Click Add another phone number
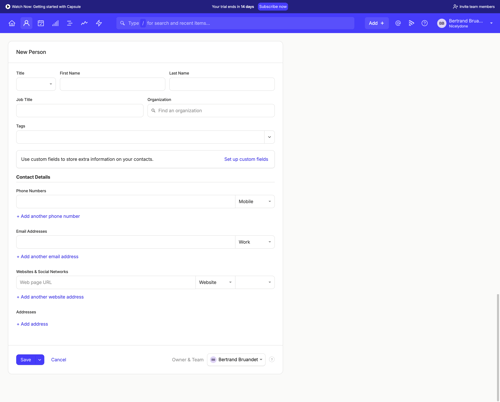 (x=48, y=216)
